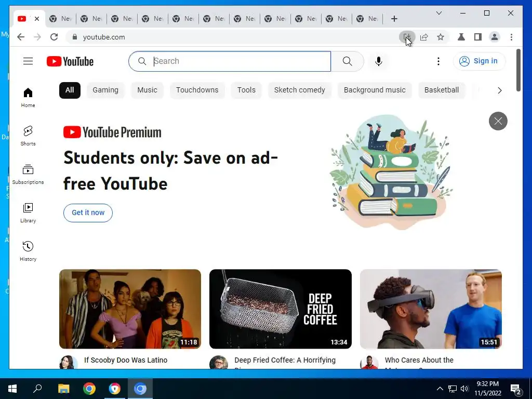Open File Explorer from taskbar
This screenshot has width=532, height=399.
[x=63, y=389]
